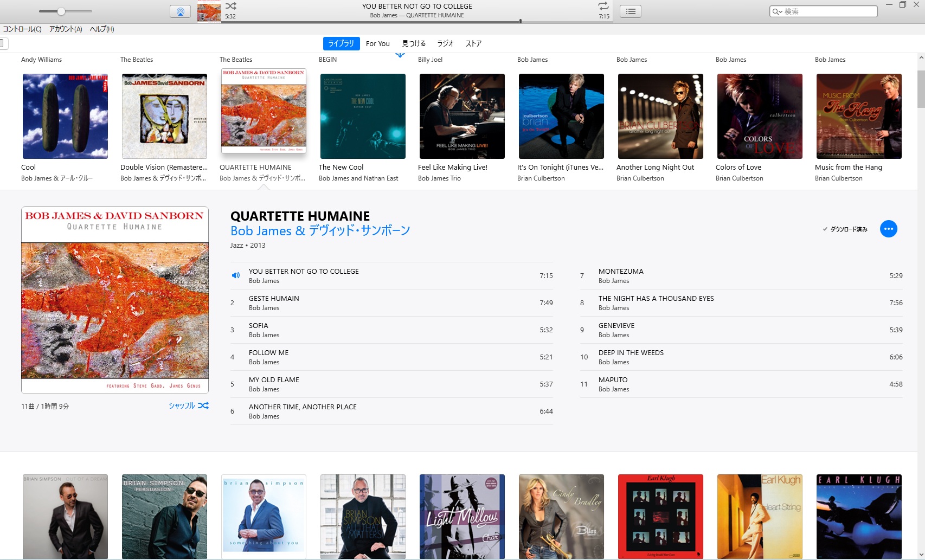Open brian simpson something about you cover
The width and height of the screenshot is (925, 560).
(264, 517)
